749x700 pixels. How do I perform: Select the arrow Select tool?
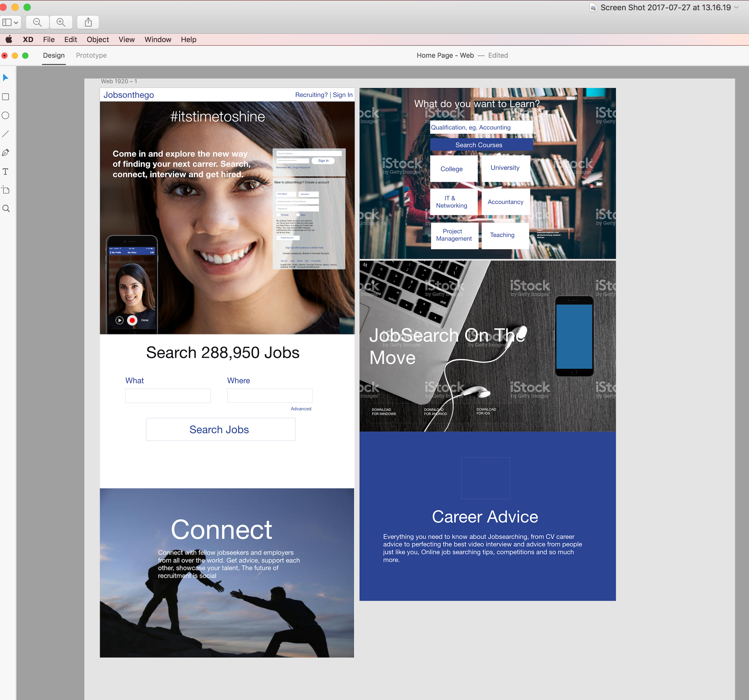[x=6, y=77]
